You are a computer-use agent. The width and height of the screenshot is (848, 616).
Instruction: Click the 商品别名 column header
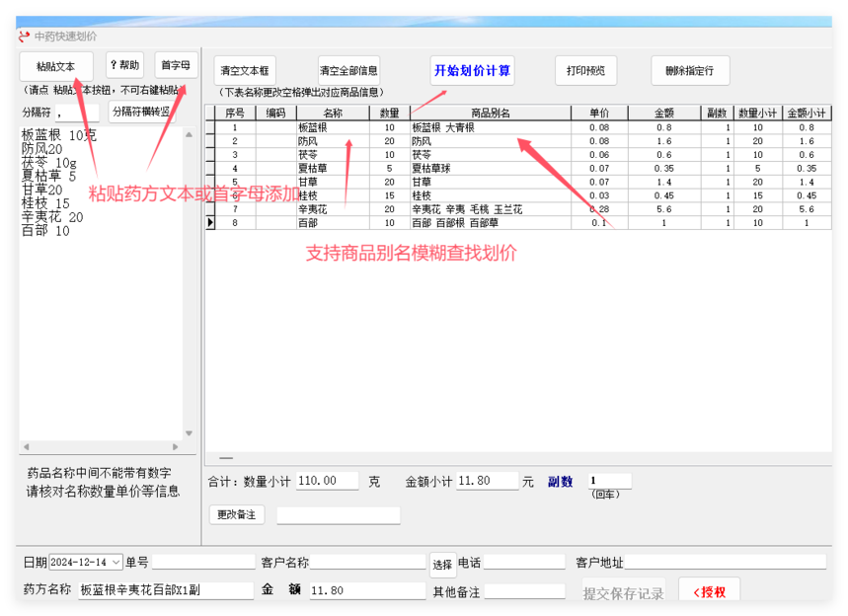tap(491, 114)
